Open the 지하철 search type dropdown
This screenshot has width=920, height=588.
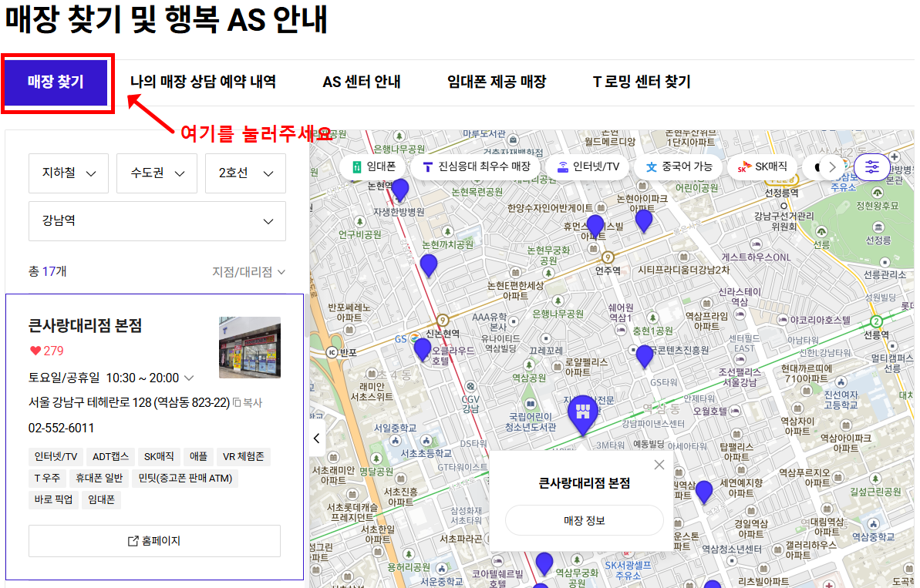coord(69,173)
